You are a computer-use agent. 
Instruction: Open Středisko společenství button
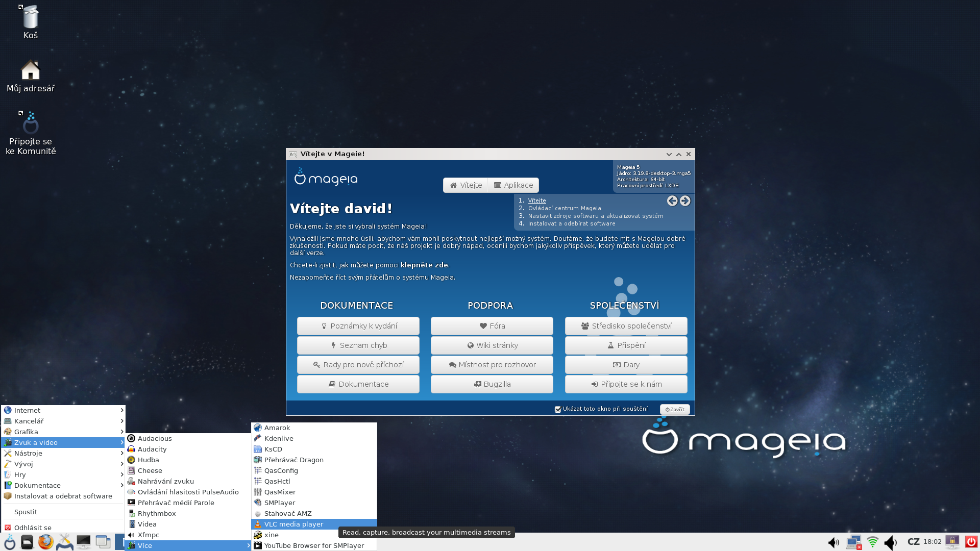coord(626,326)
